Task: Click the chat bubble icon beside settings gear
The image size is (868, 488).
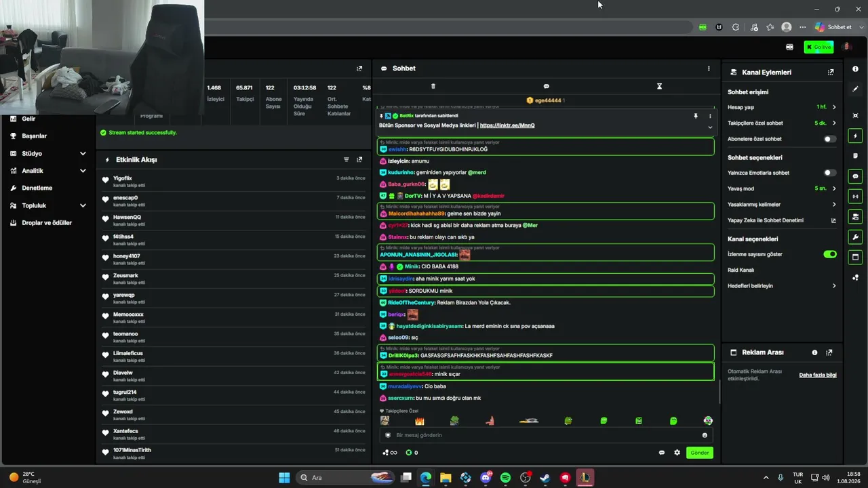Action: coord(662,453)
